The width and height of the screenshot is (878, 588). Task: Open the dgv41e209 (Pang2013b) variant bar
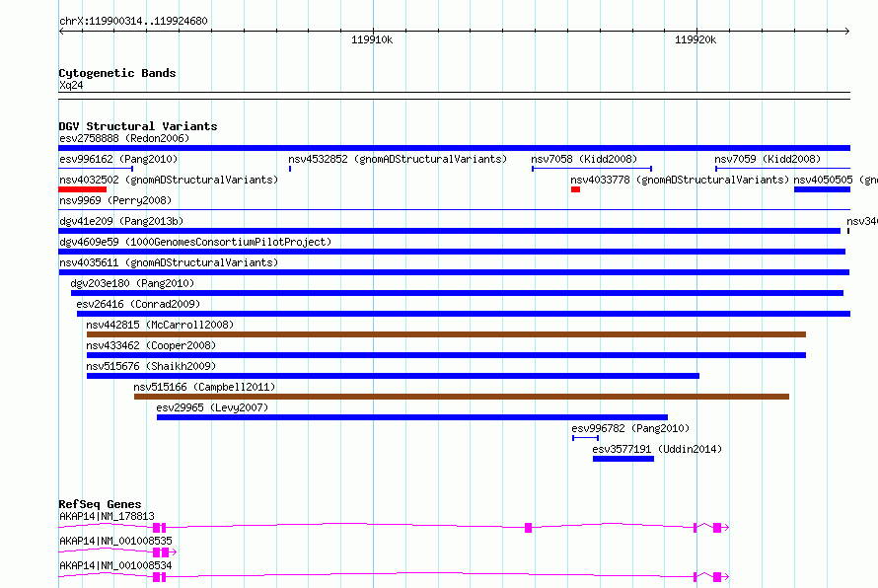[x=450, y=231]
